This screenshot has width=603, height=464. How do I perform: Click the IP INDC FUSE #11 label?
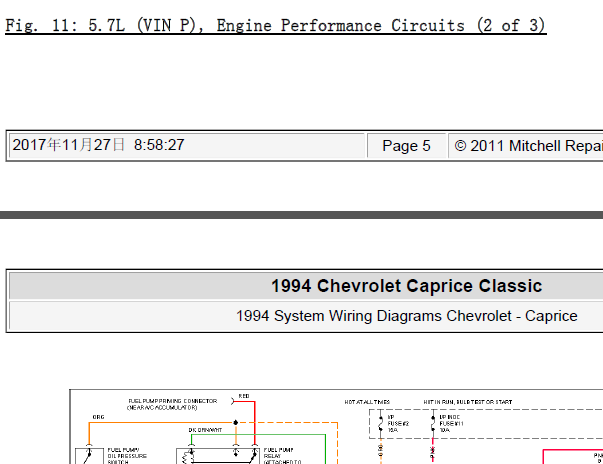(x=451, y=424)
